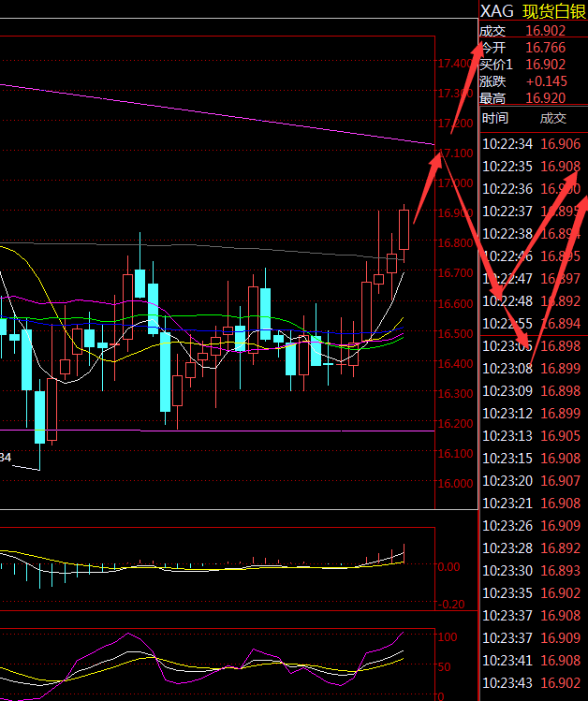This screenshot has width=588, height=701.
Task: Click the 成交 column header in the tick list
Action: [x=553, y=119]
